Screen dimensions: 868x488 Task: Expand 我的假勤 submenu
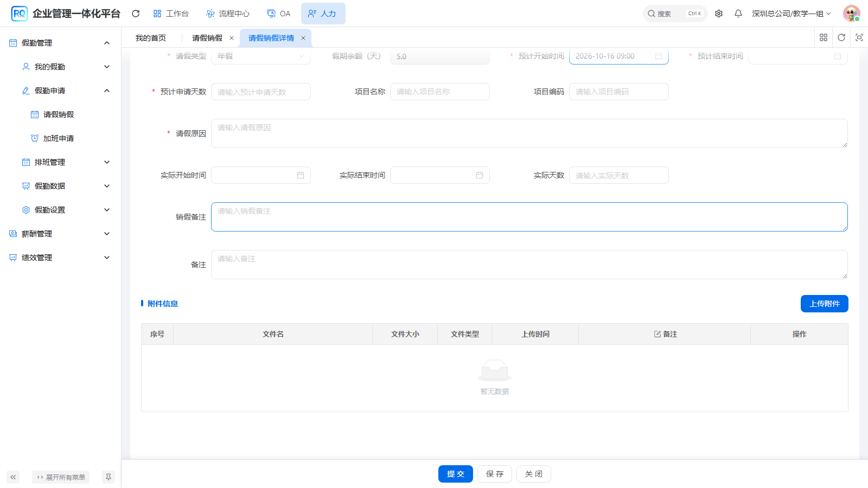click(x=60, y=67)
